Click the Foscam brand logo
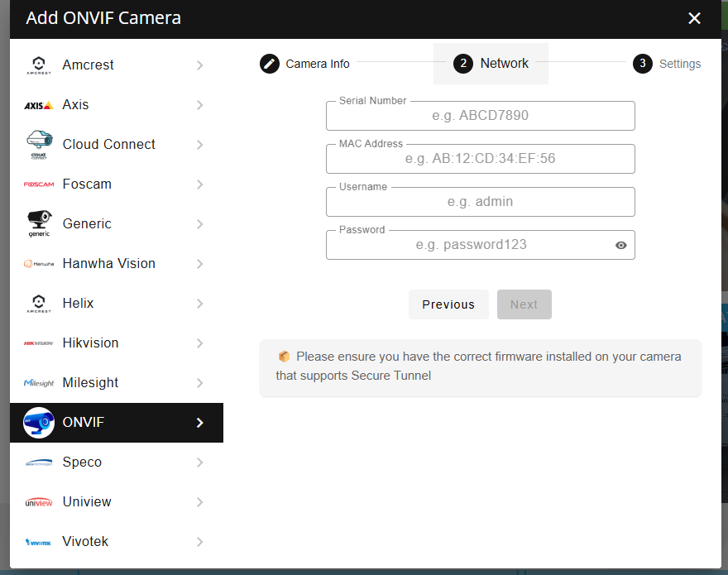The width and height of the screenshot is (728, 575). coord(39,184)
